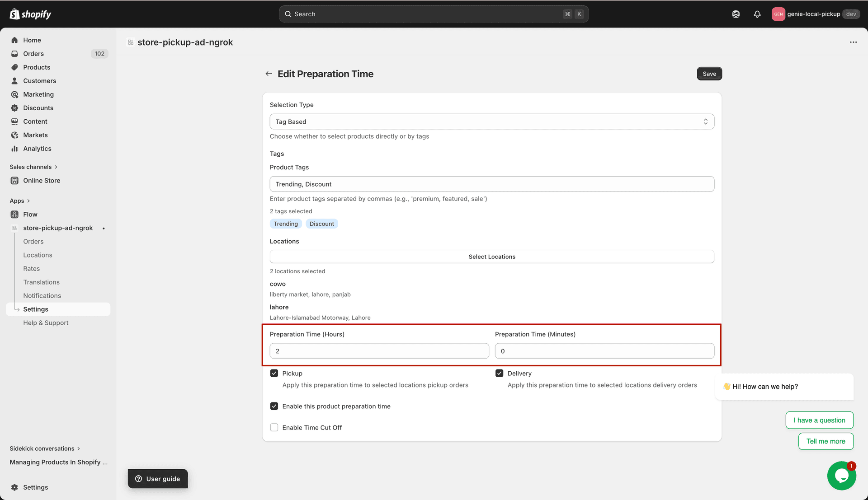Click the Shopify logo
This screenshot has width=868, height=500.
pos(30,14)
